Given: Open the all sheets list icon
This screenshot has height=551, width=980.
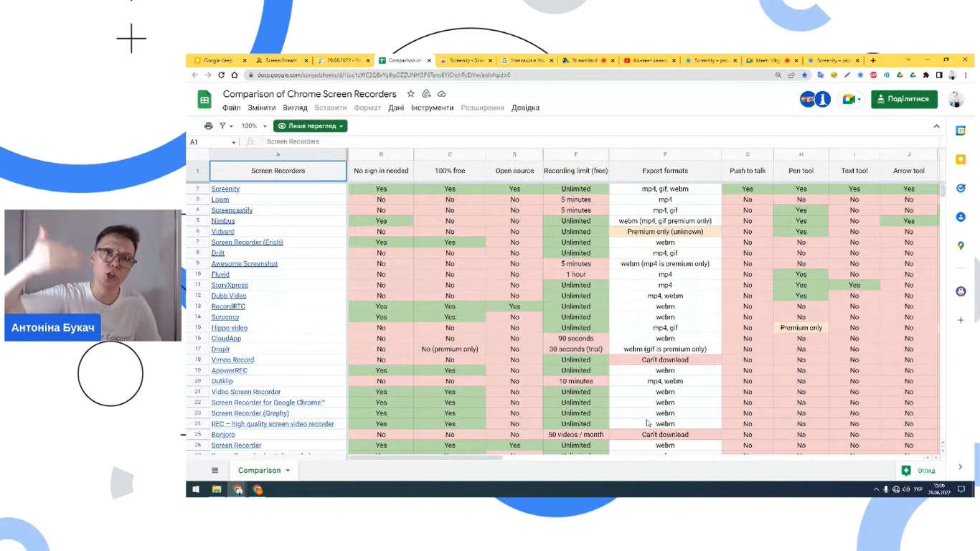Looking at the screenshot, I should point(215,471).
